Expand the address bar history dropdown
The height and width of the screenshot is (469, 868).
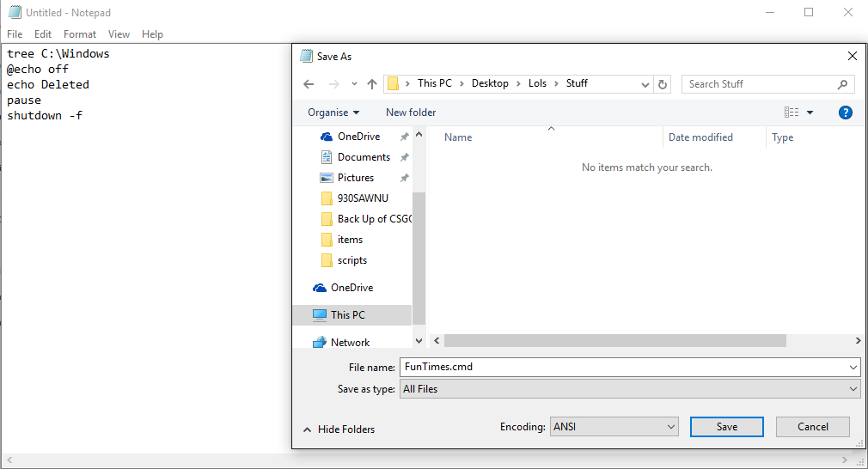point(645,85)
